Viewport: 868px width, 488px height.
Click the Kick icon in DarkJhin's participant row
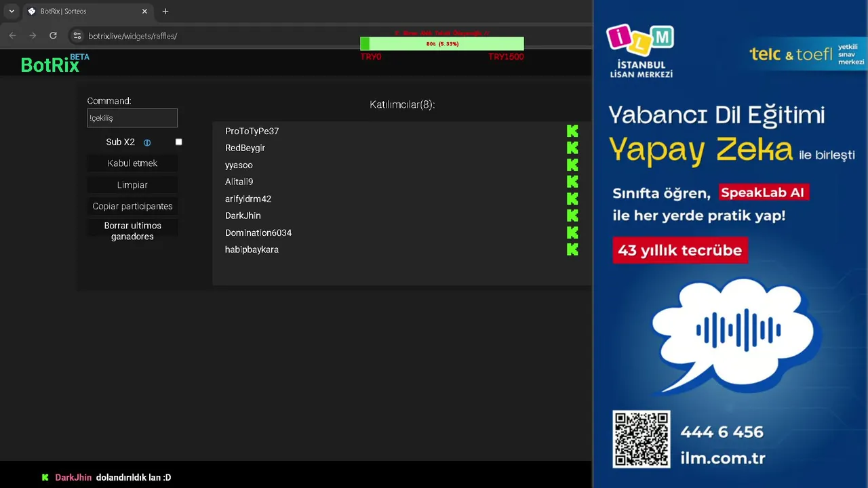(572, 216)
